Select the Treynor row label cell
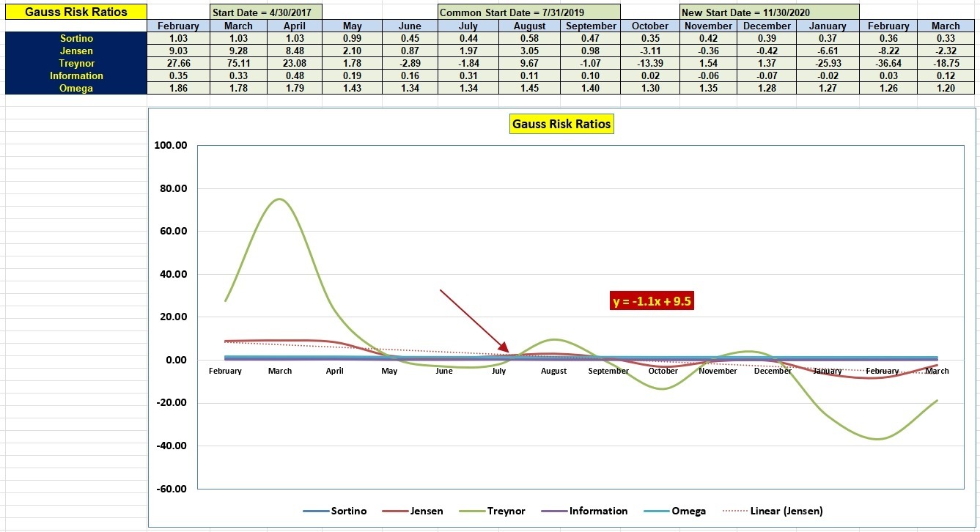980x532 pixels. point(75,63)
